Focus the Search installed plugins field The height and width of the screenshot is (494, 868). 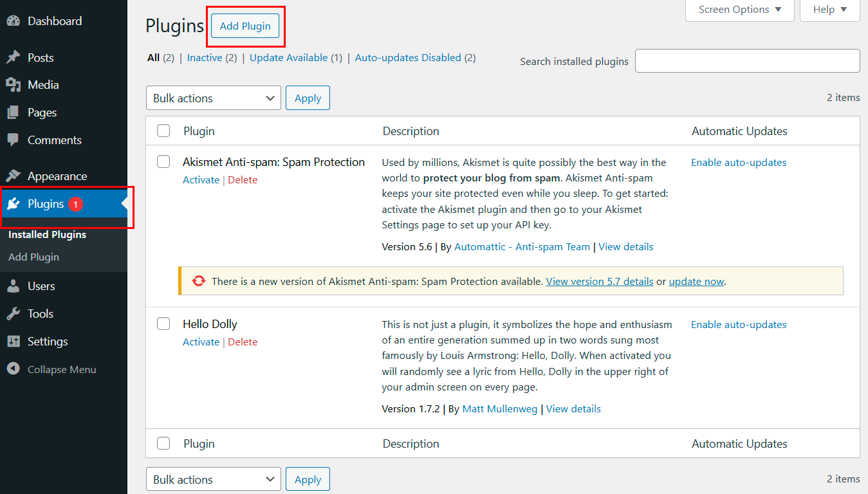748,61
